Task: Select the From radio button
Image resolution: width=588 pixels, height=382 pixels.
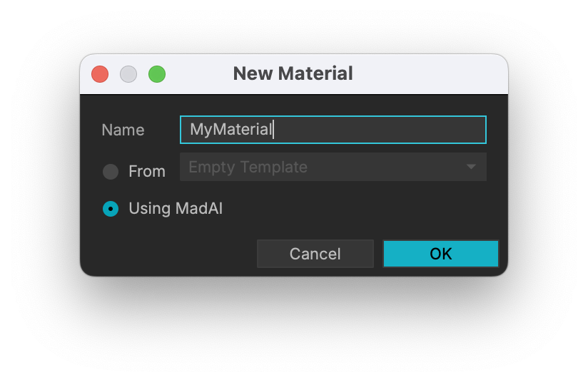Action: [111, 172]
